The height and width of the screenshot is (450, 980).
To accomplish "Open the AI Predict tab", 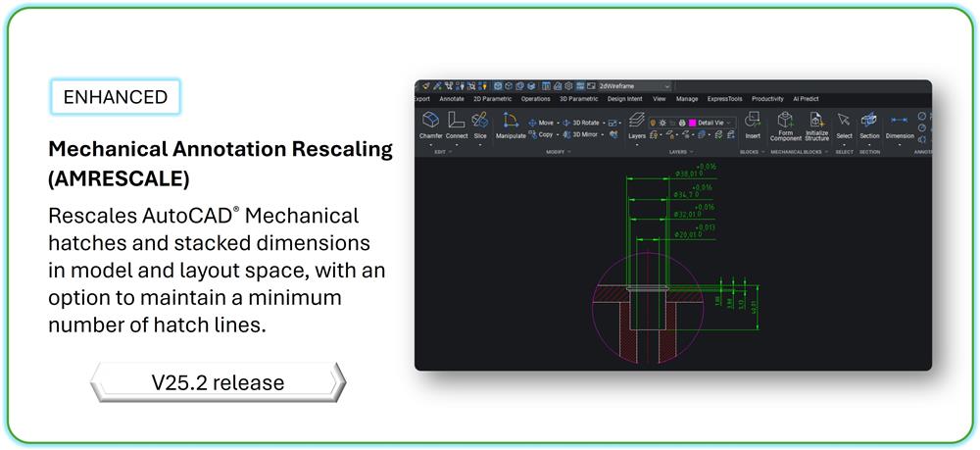I will (x=806, y=99).
